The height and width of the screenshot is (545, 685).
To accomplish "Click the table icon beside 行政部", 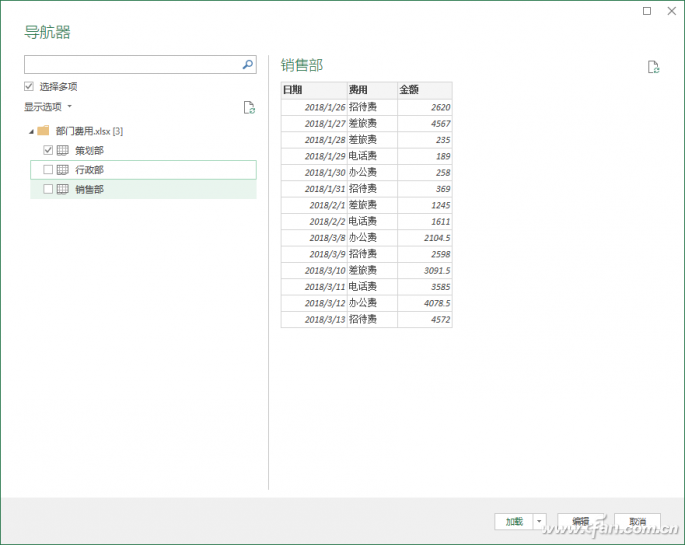I will coord(63,169).
